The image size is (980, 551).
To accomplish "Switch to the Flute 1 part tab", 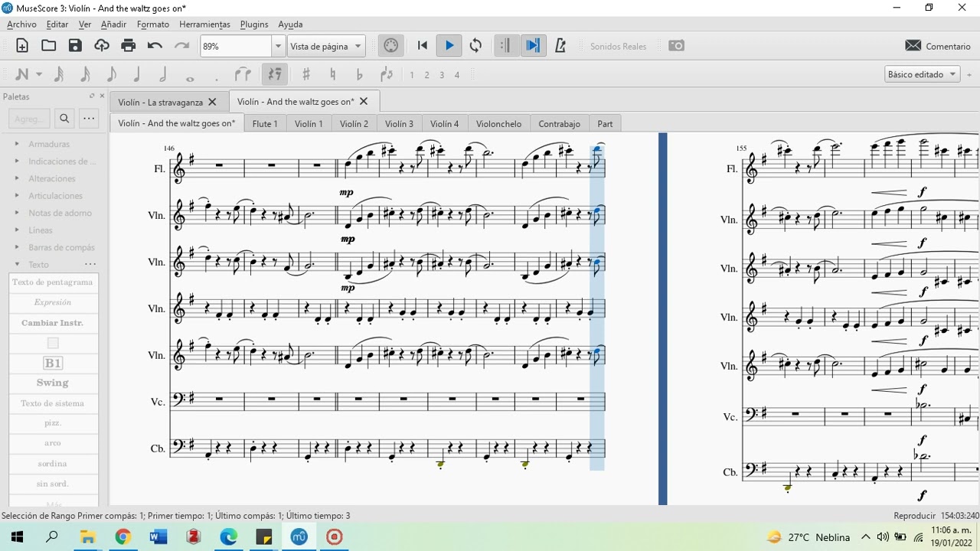I will (x=265, y=123).
